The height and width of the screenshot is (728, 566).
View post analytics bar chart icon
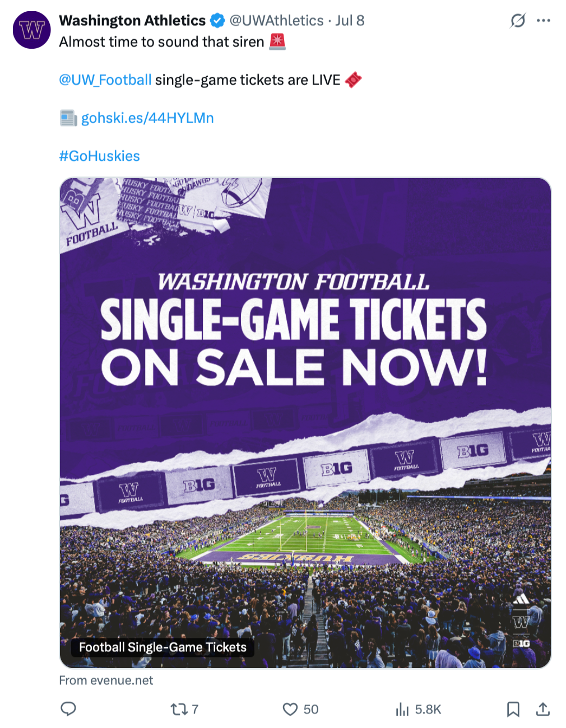[x=402, y=710]
